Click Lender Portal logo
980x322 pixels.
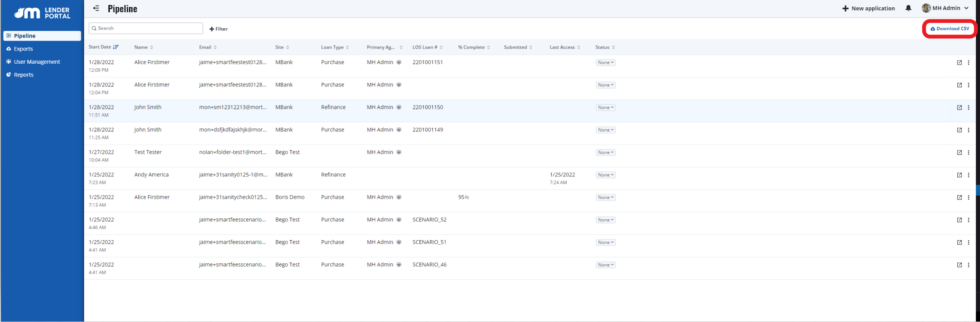(42, 13)
